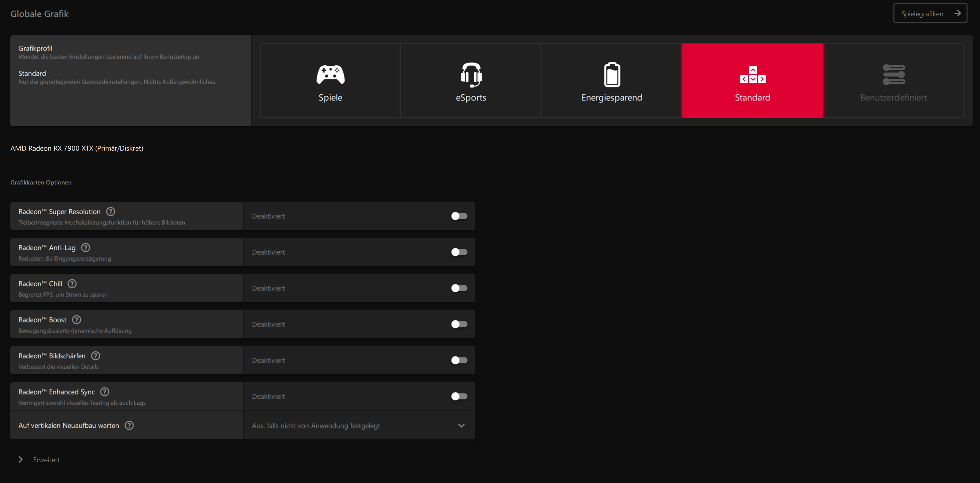Click the vertical refresh dropdown chevron arrow

point(461,426)
